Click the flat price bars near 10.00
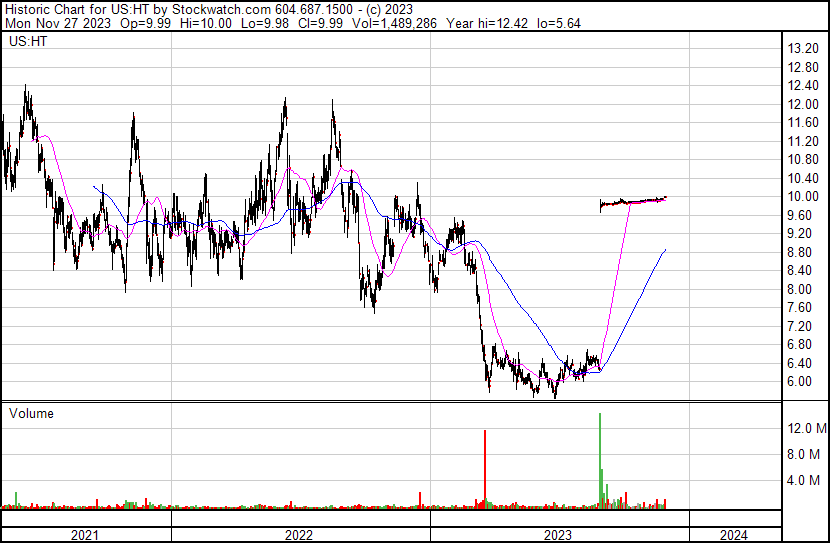830x543 pixels. [632, 202]
